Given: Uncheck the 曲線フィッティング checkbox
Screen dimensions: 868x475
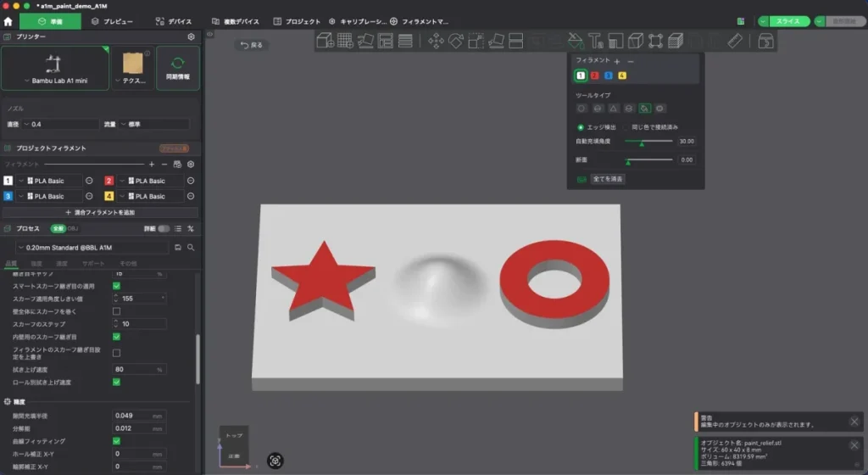Looking at the screenshot, I should click(x=116, y=441).
